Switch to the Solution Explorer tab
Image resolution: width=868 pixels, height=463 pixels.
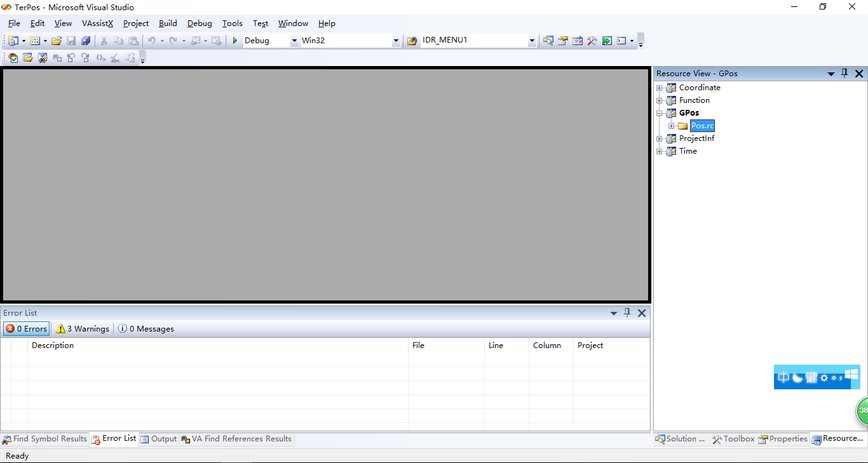(681, 439)
